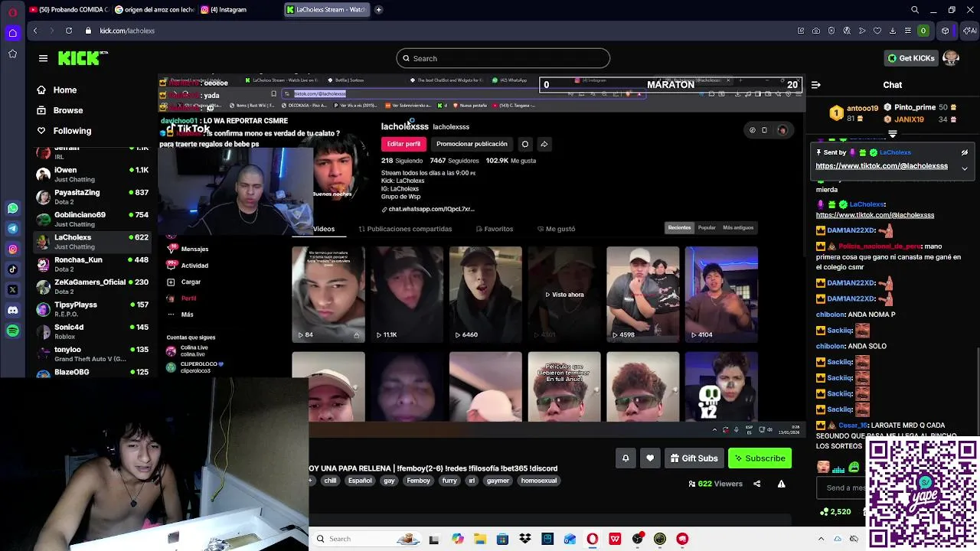Select the Español tag

pos(360,481)
